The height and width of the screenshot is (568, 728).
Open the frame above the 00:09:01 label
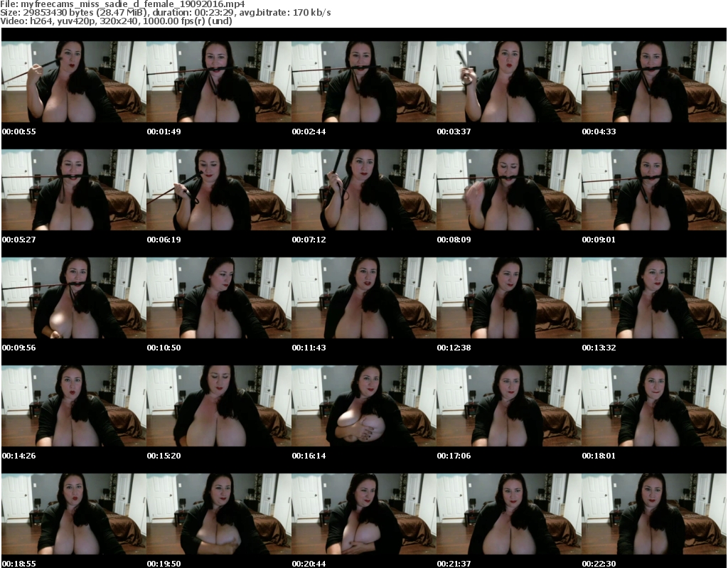tap(654, 190)
